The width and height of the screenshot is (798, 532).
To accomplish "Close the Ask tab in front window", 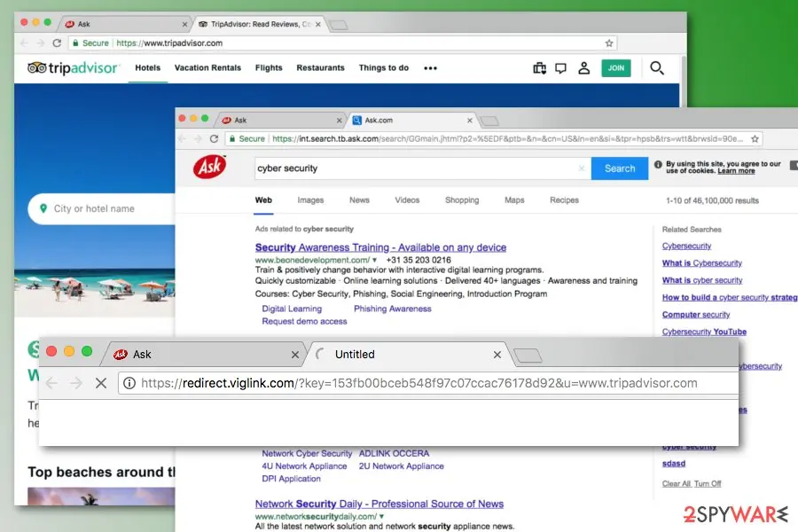I will click(294, 355).
